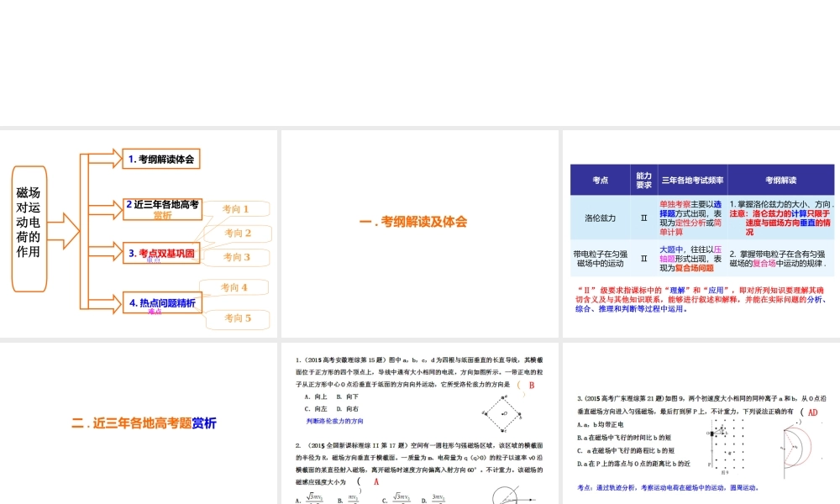Click the answer AD in question 3
This screenshot has height=504, width=840.
tap(812, 412)
